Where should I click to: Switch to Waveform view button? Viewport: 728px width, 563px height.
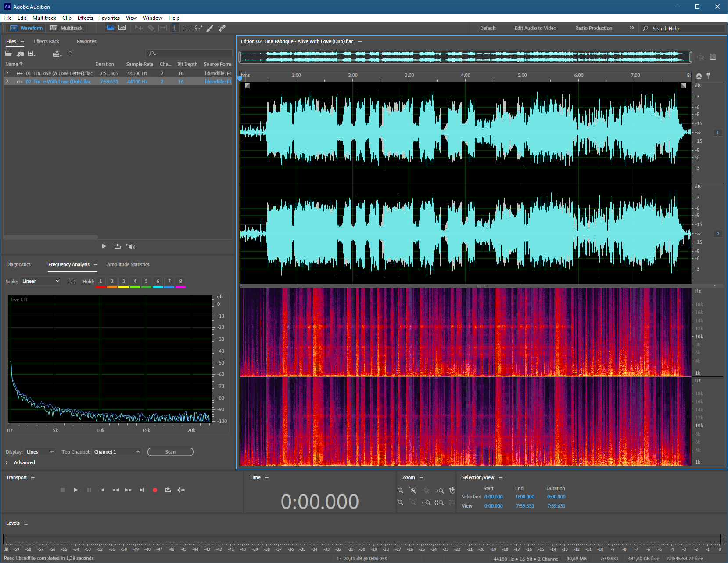[x=26, y=28]
